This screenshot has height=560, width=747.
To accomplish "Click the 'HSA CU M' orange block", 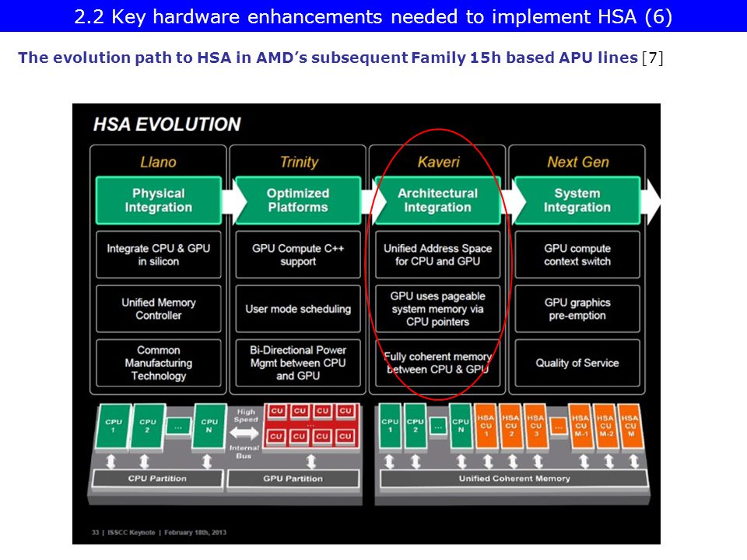I will (x=630, y=426).
